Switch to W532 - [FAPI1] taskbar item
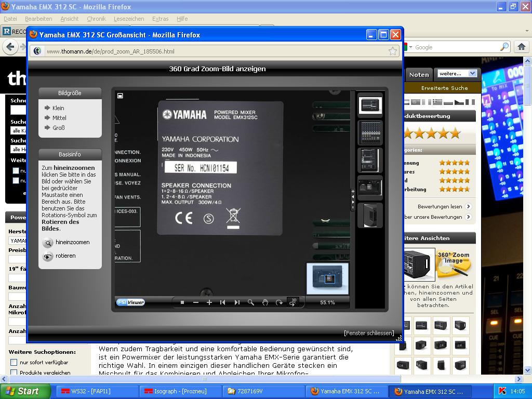The image size is (532, 399). coord(96,391)
